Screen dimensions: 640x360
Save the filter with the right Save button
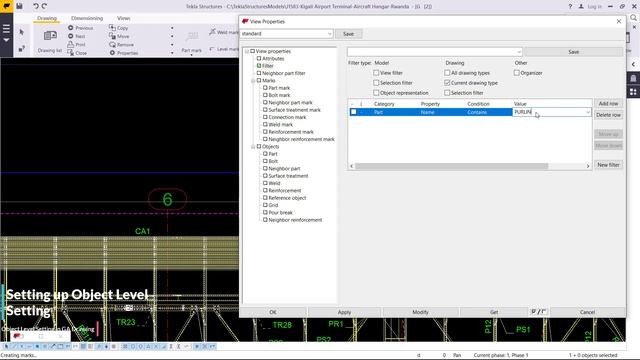573,52
